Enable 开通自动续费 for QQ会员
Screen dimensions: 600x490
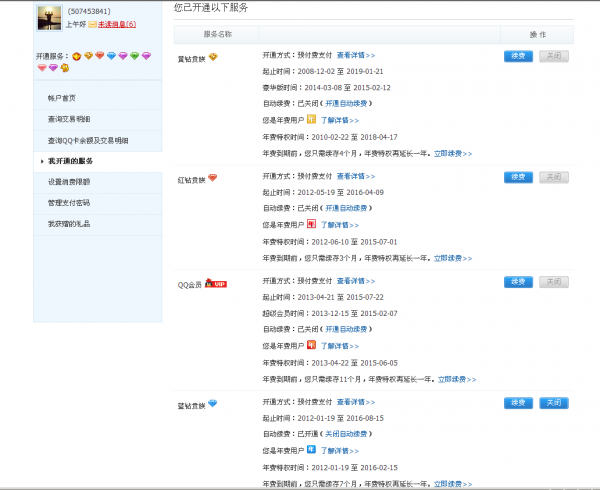(346, 329)
